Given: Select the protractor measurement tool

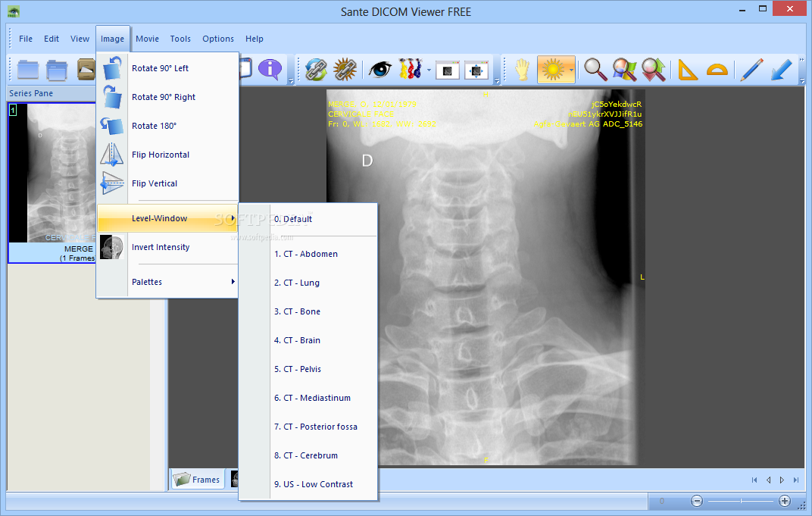Looking at the screenshot, I should (x=717, y=70).
